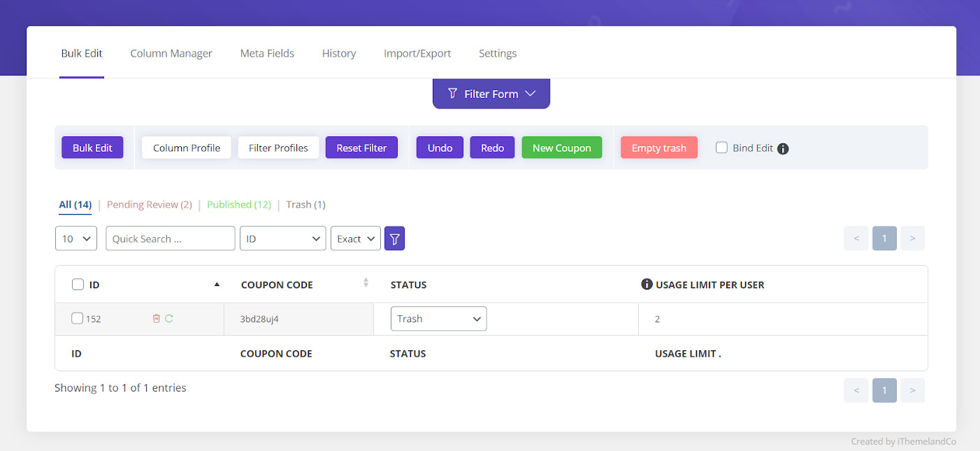
Task: Open Column Profile
Action: click(187, 148)
